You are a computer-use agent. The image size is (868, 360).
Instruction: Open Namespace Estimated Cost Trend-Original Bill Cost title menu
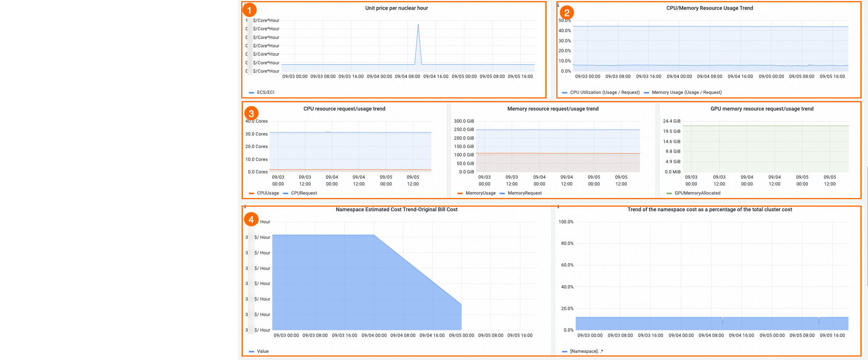(x=397, y=209)
